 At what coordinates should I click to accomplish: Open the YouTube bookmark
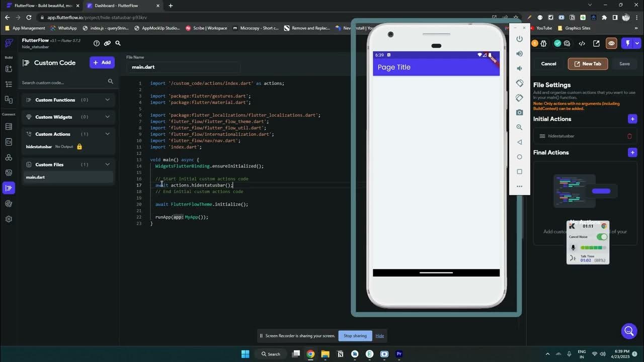540,28
